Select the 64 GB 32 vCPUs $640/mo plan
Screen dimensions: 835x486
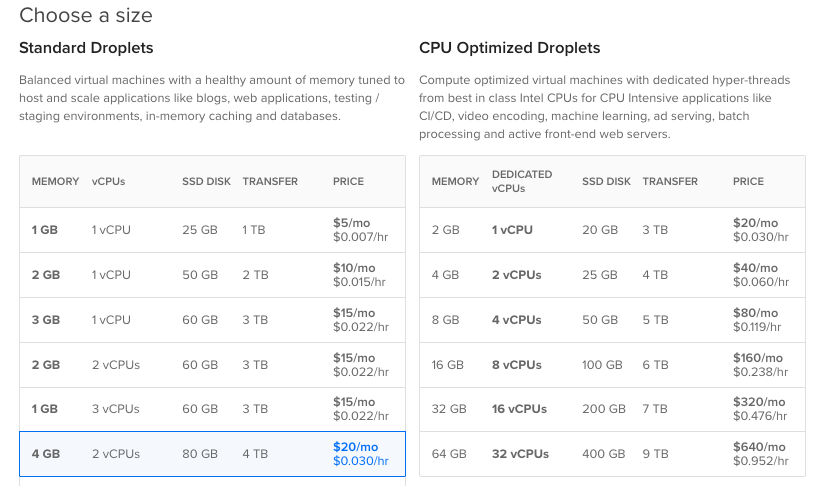pyautogui.click(x=612, y=454)
